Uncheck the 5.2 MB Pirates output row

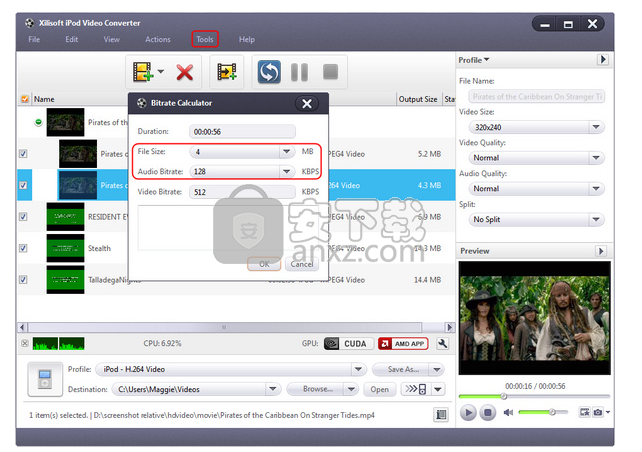[x=23, y=154]
